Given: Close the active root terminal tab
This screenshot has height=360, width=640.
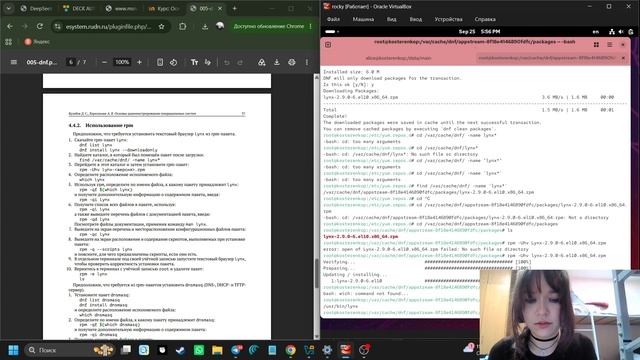Looking at the screenshot, I should click(623, 58).
